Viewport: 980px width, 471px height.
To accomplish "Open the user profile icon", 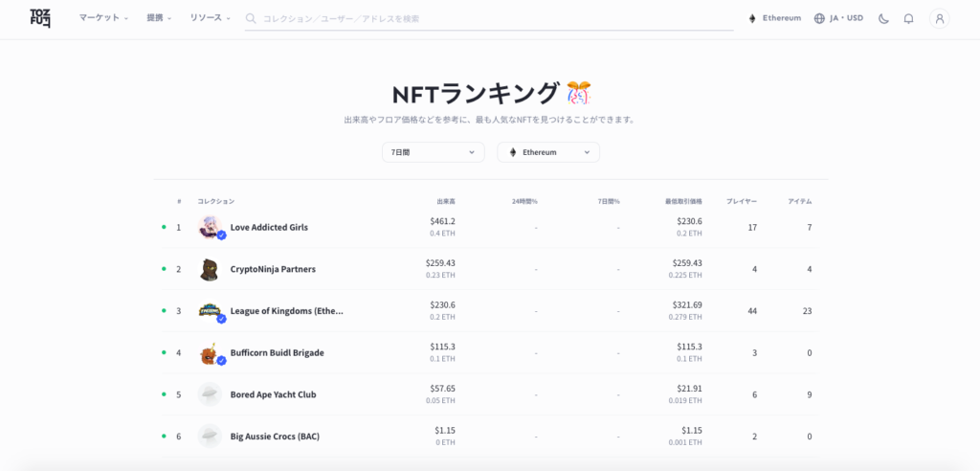I will coord(939,19).
